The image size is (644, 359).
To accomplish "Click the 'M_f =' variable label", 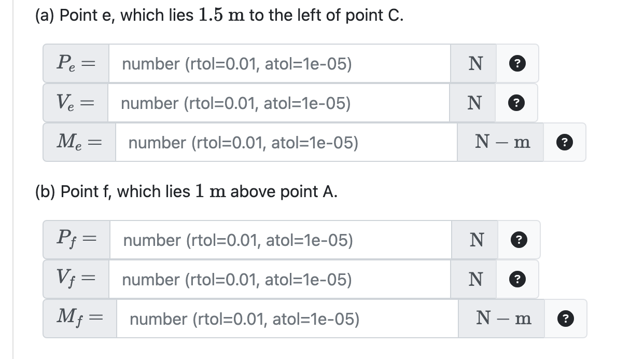I will (80, 319).
